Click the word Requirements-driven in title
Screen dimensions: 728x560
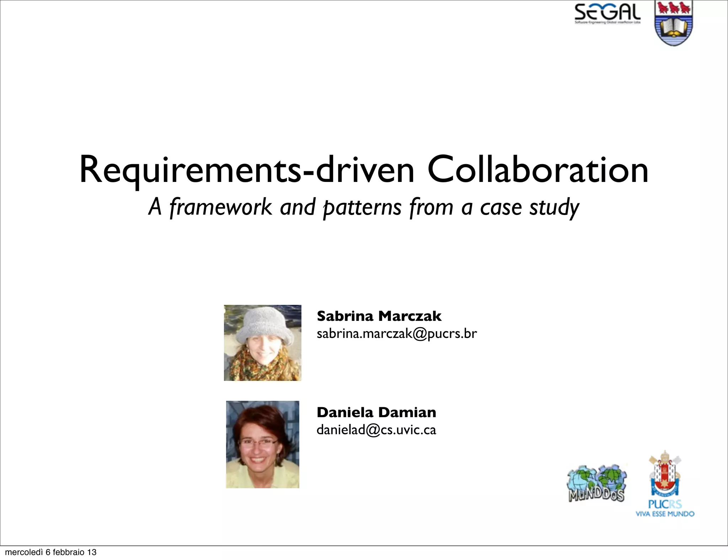[x=247, y=170]
